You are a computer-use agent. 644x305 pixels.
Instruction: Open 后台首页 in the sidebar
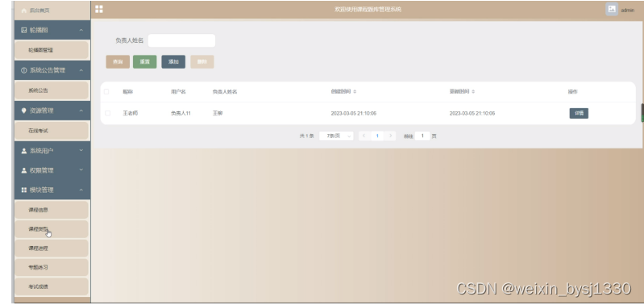point(52,10)
